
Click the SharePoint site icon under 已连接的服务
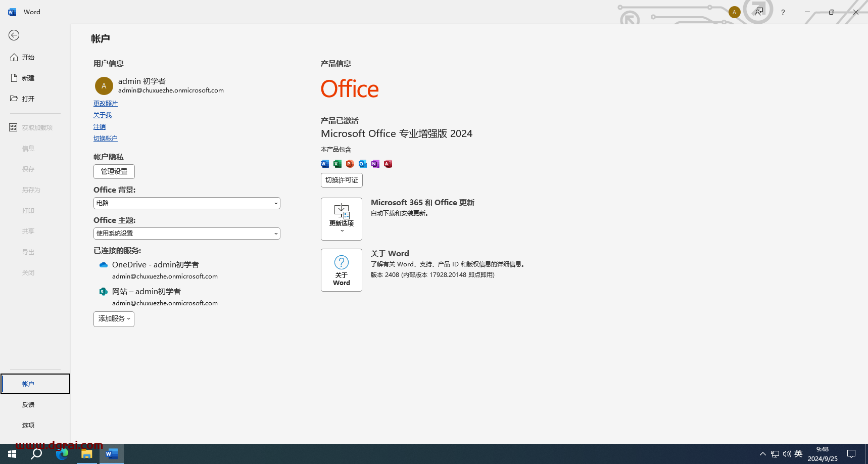pyautogui.click(x=103, y=291)
